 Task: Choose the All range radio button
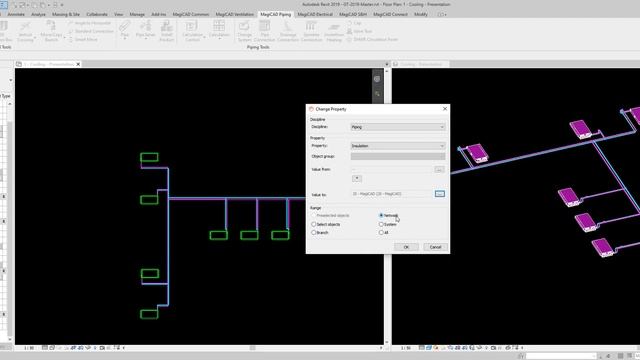381,232
